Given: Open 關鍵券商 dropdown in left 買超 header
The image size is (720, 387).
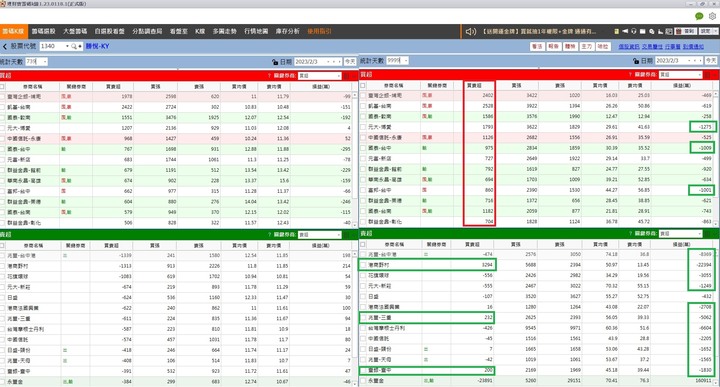Looking at the screenshot, I should coord(320,76).
